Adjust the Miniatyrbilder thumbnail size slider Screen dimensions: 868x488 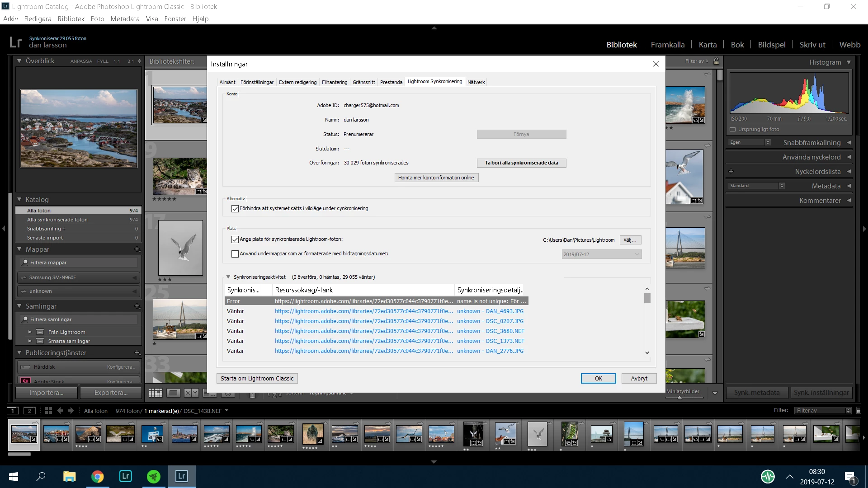pyautogui.click(x=679, y=398)
